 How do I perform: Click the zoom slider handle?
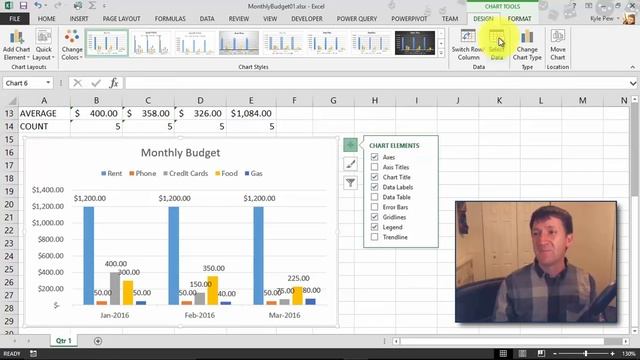[x=586, y=353]
